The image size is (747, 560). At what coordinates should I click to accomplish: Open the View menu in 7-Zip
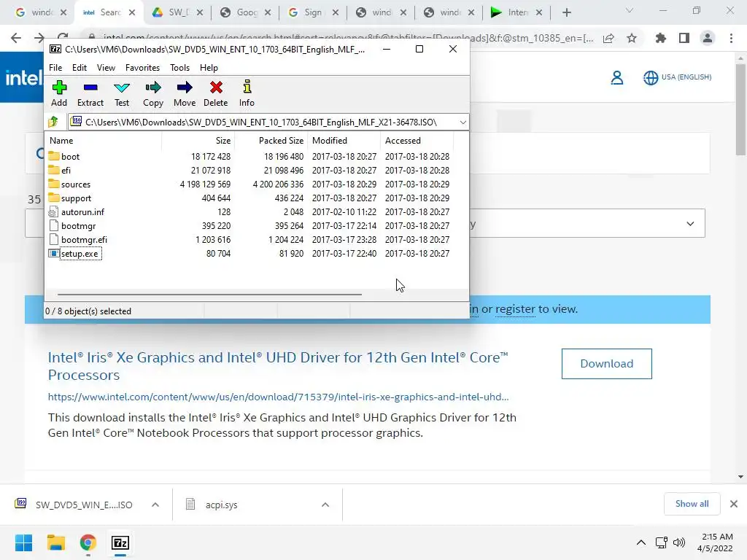tap(106, 68)
